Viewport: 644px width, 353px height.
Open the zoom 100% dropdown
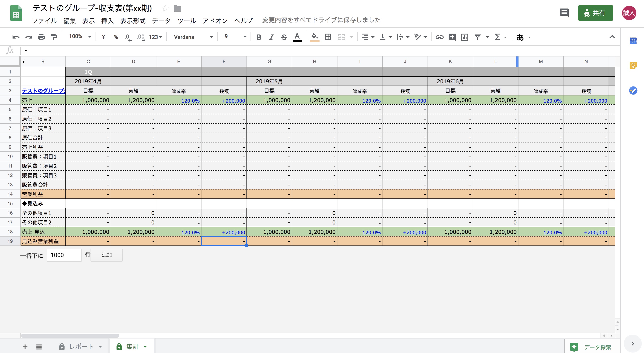(80, 37)
